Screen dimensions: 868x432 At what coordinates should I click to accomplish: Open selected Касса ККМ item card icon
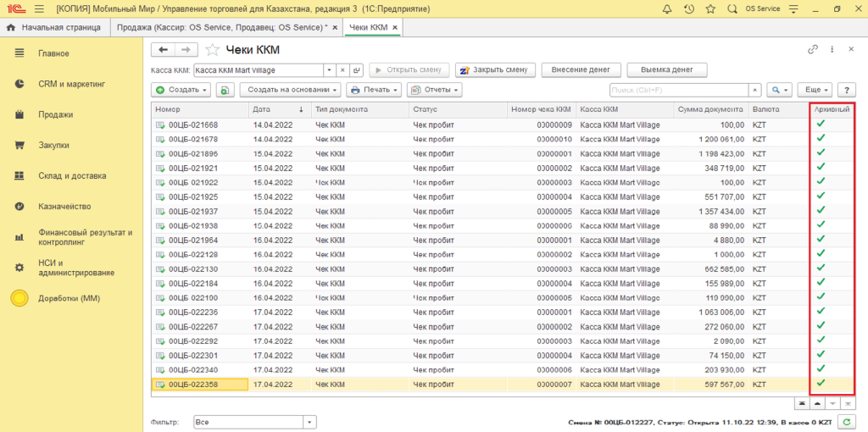click(x=356, y=70)
